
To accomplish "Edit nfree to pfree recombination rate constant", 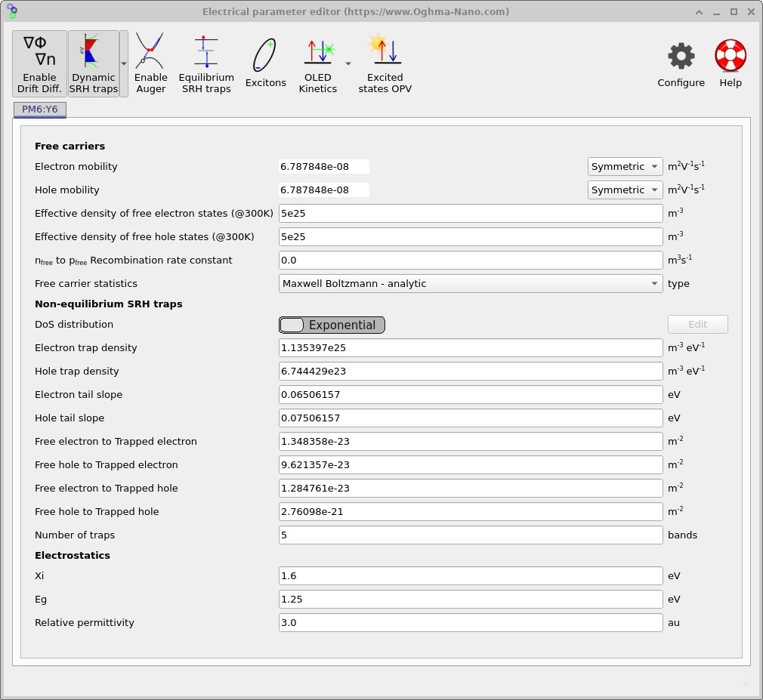I will point(471,260).
